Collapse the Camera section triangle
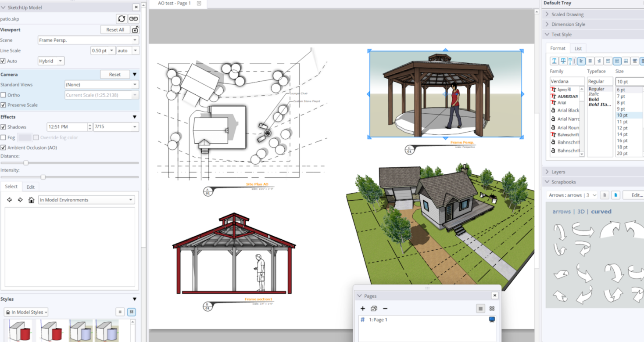Image resolution: width=644 pixels, height=342 pixels. tap(135, 74)
